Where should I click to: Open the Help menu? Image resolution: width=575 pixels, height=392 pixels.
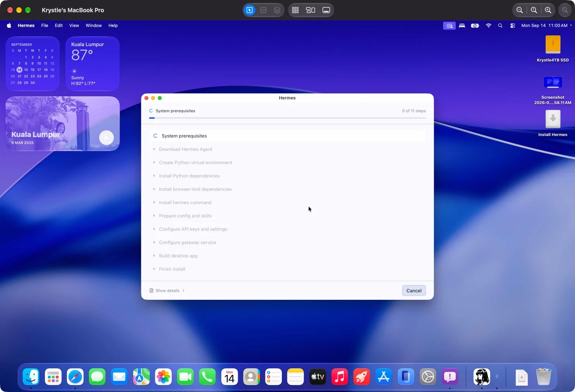113,26
